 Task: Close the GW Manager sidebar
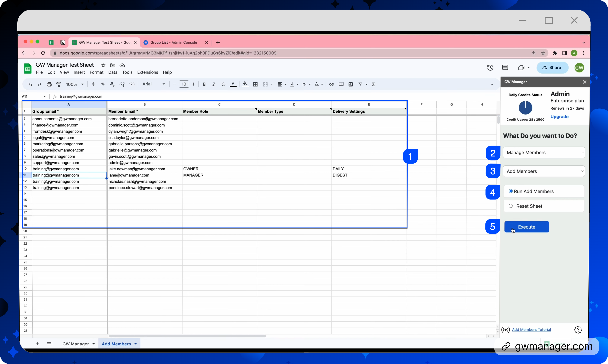tap(584, 82)
